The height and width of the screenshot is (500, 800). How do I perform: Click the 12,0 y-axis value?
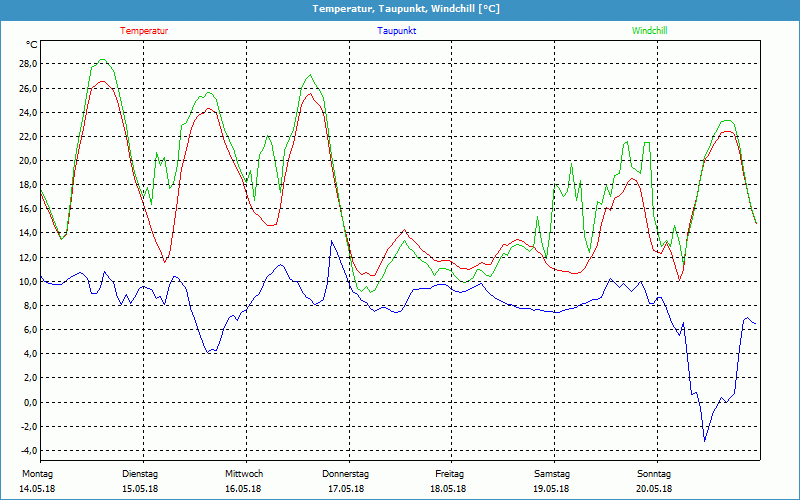(29, 257)
